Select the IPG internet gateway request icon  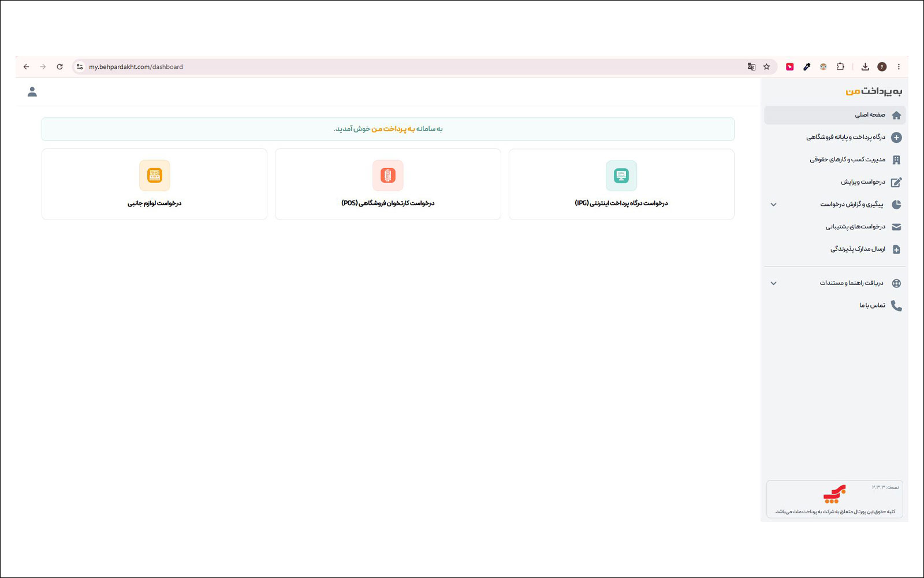click(621, 176)
